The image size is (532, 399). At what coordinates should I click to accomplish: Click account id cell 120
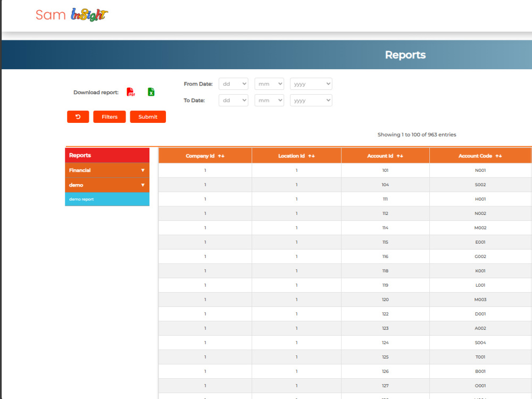pyautogui.click(x=385, y=300)
